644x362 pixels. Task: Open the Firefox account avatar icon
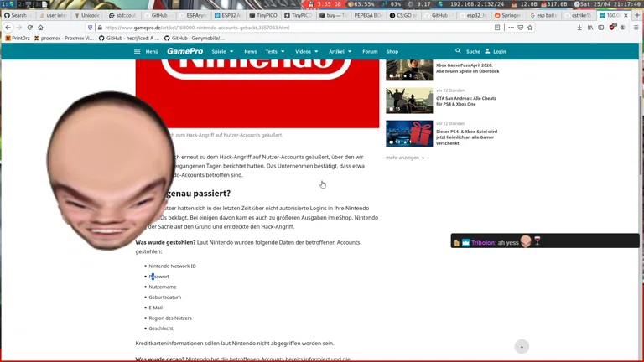click(623, 28)
